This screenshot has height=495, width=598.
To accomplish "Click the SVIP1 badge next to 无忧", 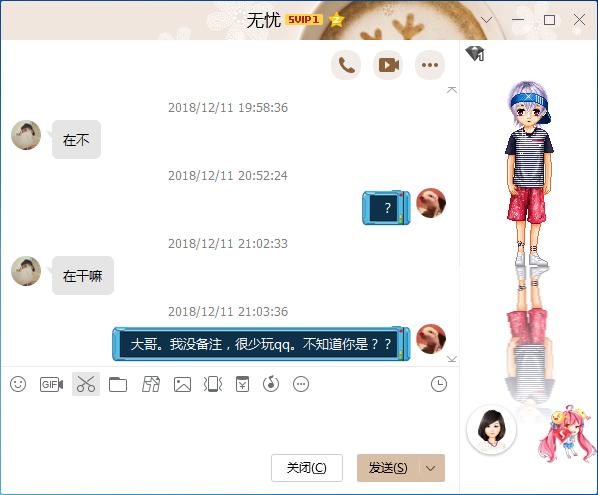I will pyautogui.click(x=304, y=19).
